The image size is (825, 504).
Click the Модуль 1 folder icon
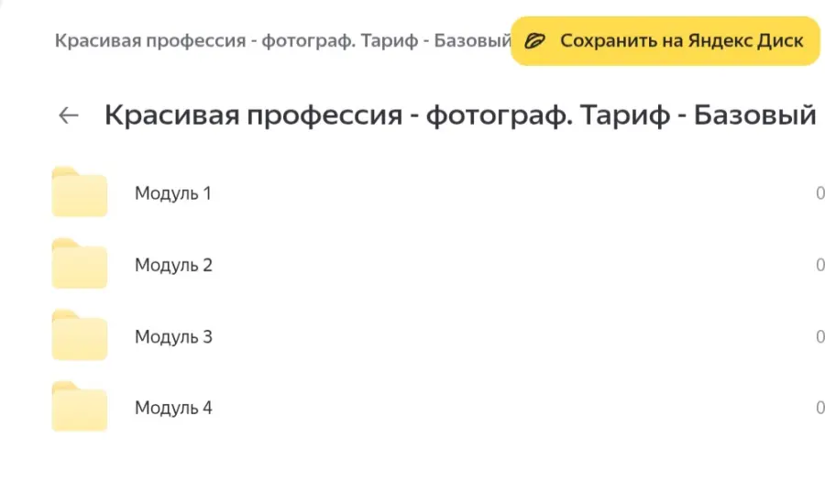80,192
